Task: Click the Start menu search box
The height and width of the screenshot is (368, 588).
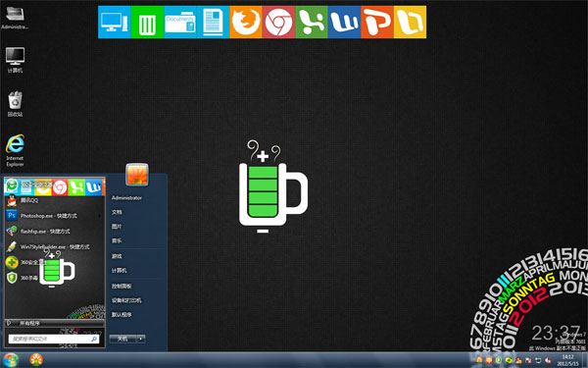Action: pyautogui.click(x=54, y=340)
